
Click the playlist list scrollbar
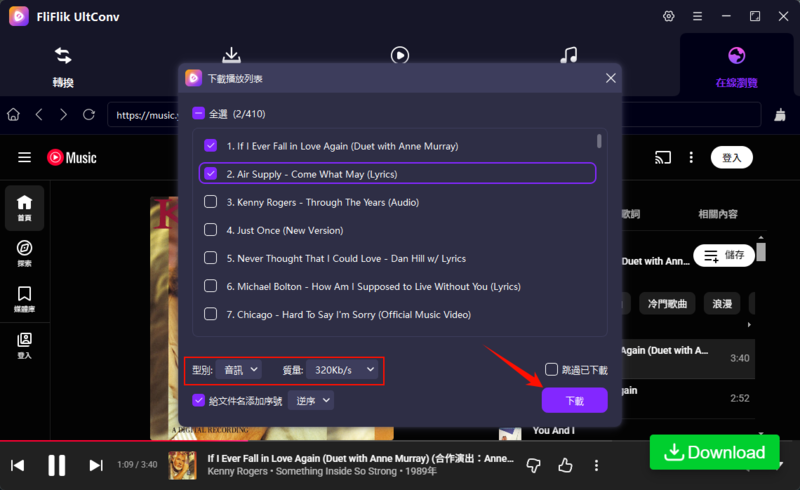coord(599,141)
